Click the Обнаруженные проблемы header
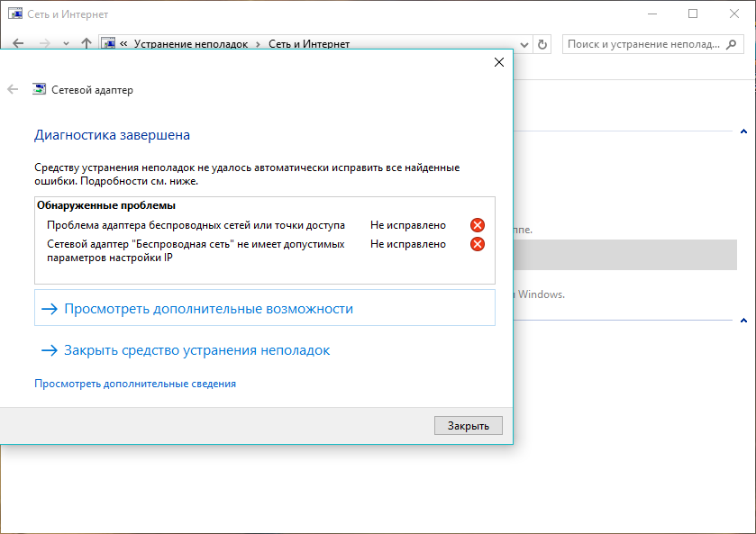Screen dimensions: 756x534 [x=106, y=205]
